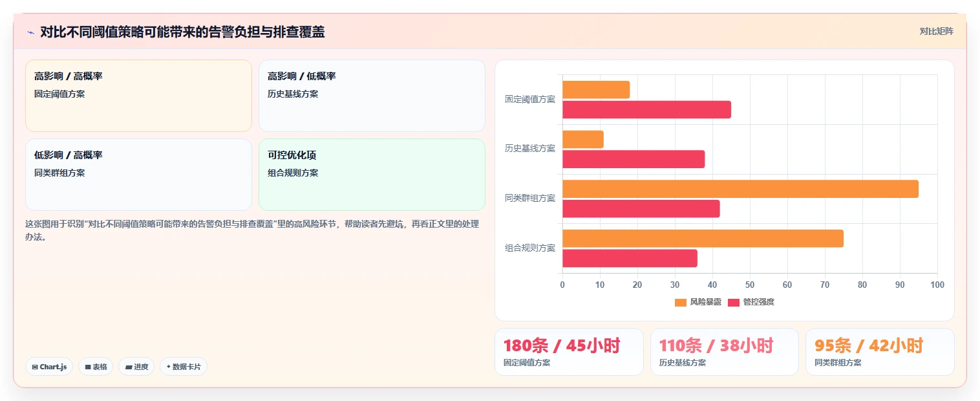Click the x-axis tick value 50
This screenshot has width=980, height=401.
coord(750,285)
